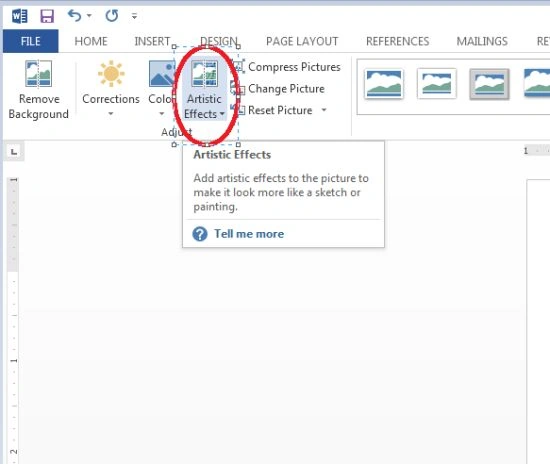Go to the MAILINGS tab
Screen dimensions: 550x464
(x=482, y=41)
